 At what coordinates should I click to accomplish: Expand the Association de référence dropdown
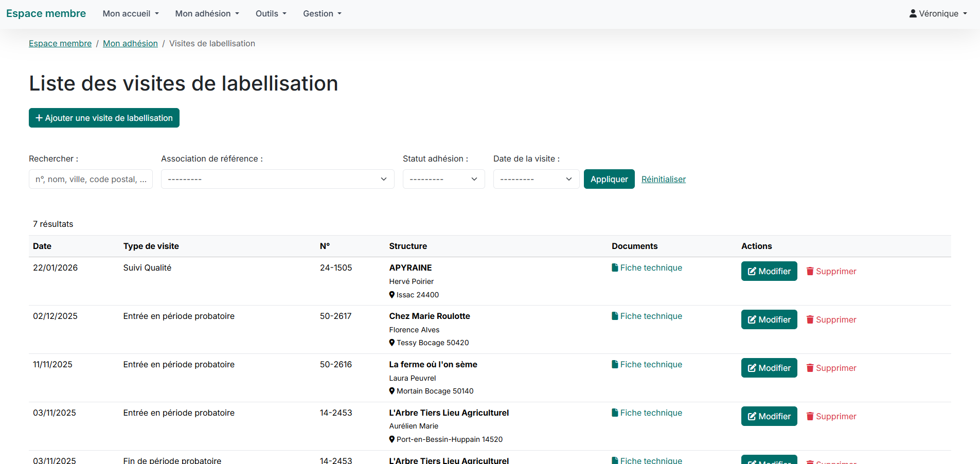277,179
